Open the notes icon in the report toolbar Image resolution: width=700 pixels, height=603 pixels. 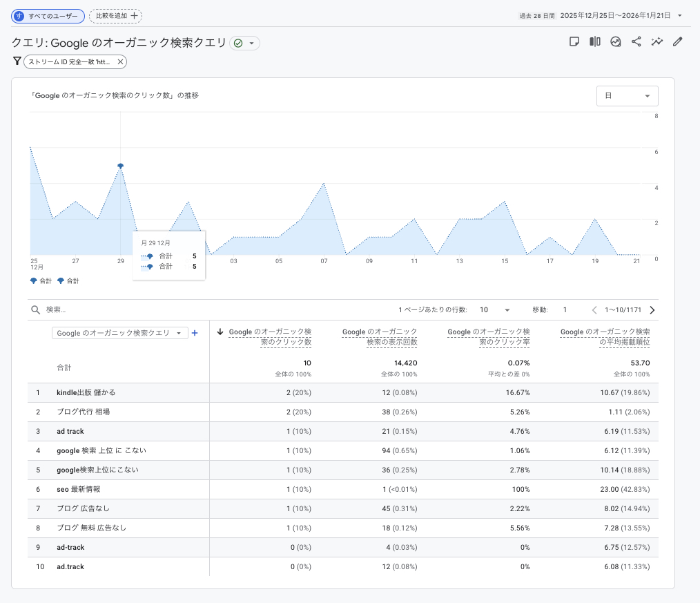(x=574, y=42)
